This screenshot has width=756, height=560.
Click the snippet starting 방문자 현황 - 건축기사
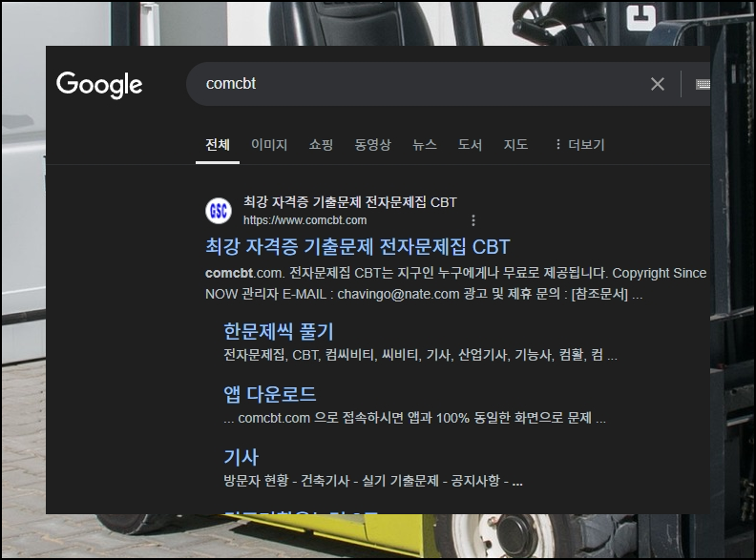[x=372, y=481]
